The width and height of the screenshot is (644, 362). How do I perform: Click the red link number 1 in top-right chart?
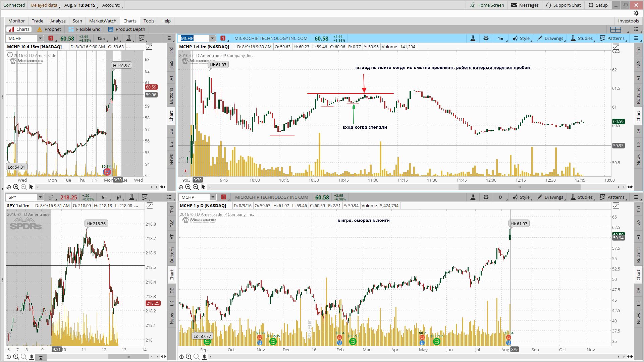[x=223, y=38]
